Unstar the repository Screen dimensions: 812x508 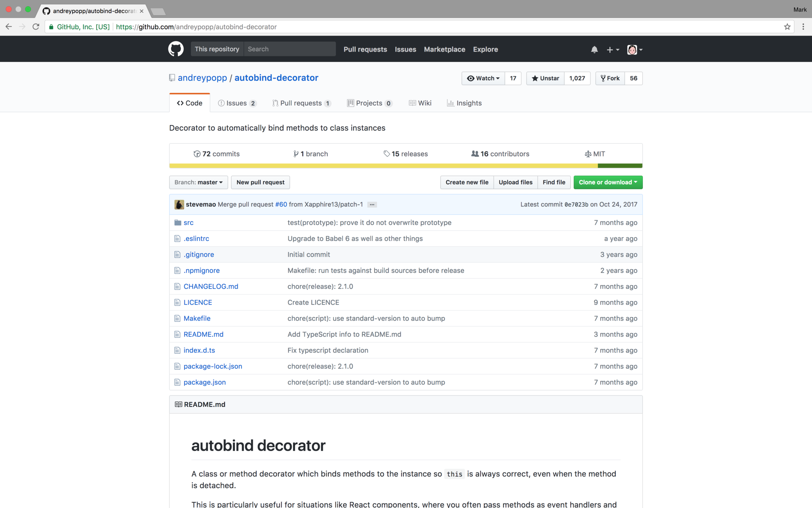(x=545, y=78)
